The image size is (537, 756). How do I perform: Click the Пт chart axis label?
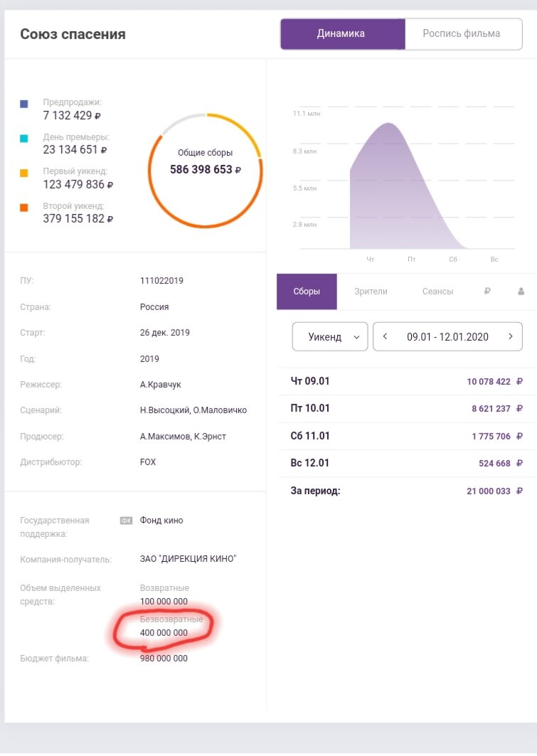coord(412,260)
